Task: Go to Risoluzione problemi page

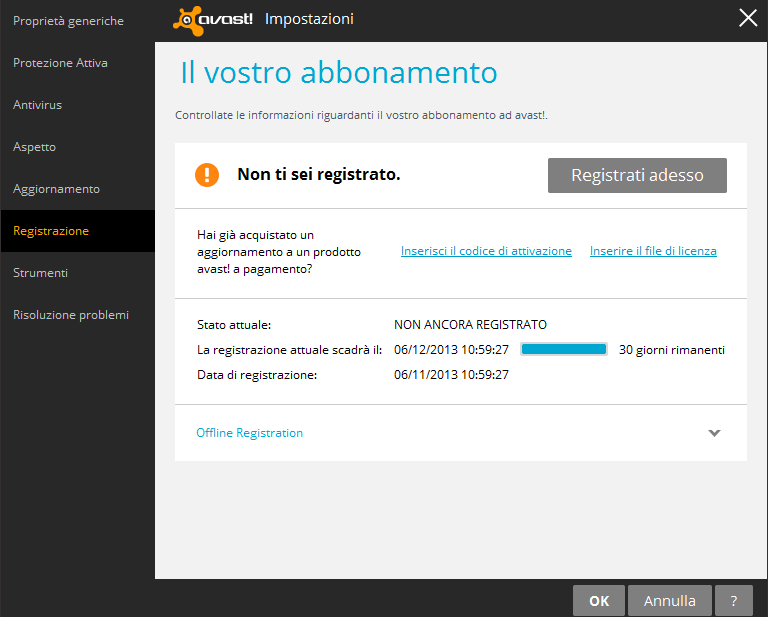Action: 71,315
